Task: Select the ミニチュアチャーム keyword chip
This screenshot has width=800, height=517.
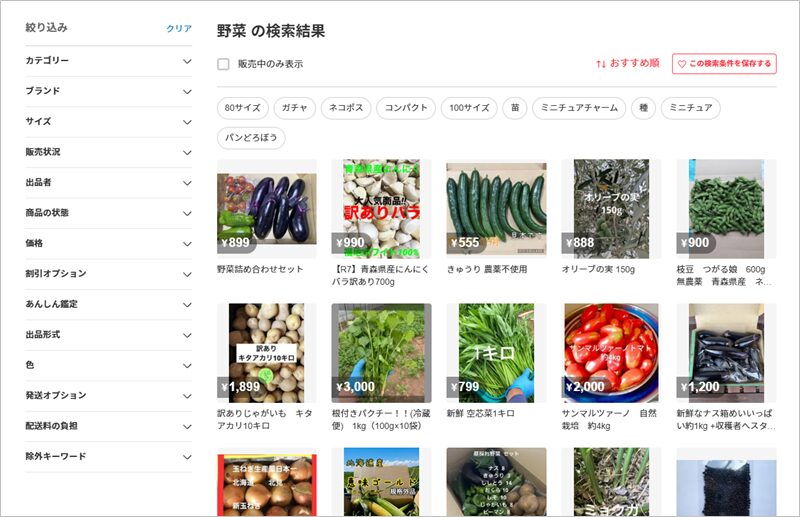Action: pyautogui.click(x=579, y=108)
